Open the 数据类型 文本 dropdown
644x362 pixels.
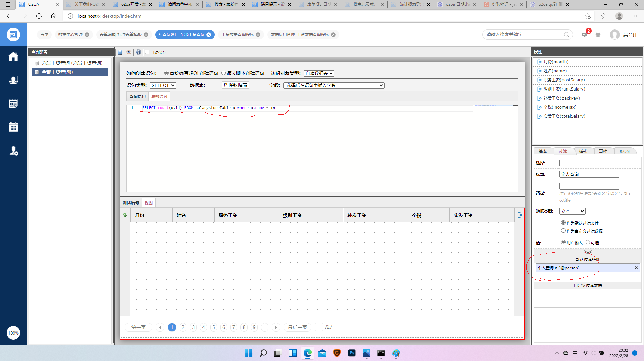(x=572, y=211)
